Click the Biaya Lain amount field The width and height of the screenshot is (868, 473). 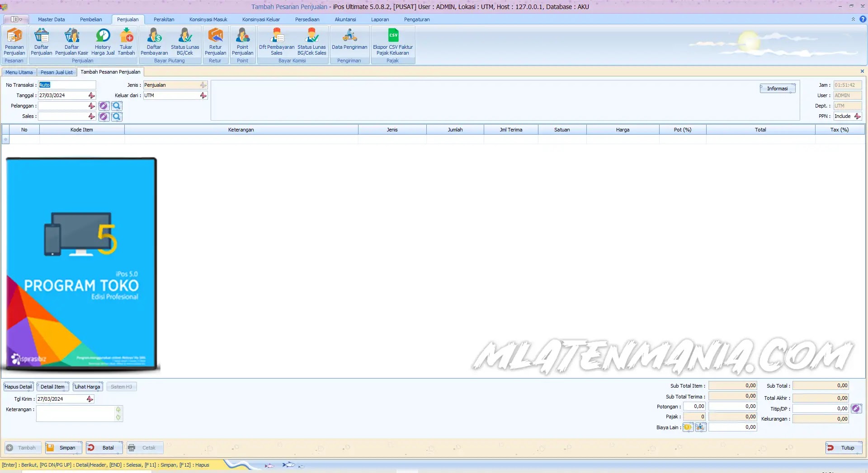pos(732,427)
